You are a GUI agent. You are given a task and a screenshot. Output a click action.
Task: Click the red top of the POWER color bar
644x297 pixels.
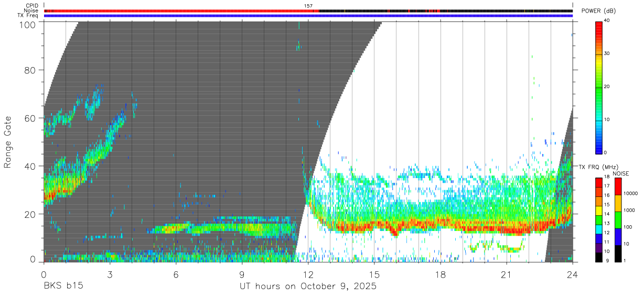point(599,29)
